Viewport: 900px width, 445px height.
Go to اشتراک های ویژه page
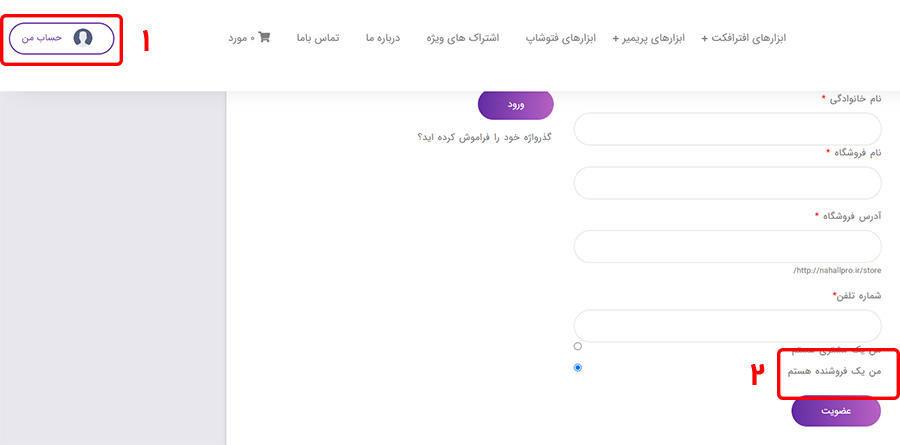pyautogui.click(x=463, y=38)
